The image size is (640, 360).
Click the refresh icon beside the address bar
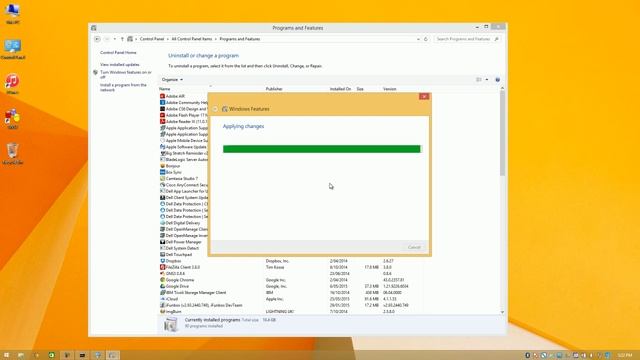coord(426,39)
